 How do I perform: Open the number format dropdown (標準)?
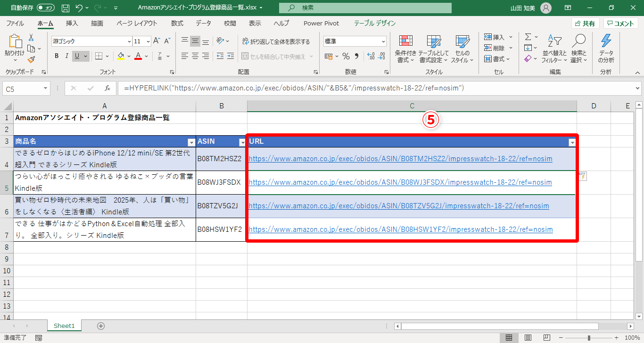[382, 41]
